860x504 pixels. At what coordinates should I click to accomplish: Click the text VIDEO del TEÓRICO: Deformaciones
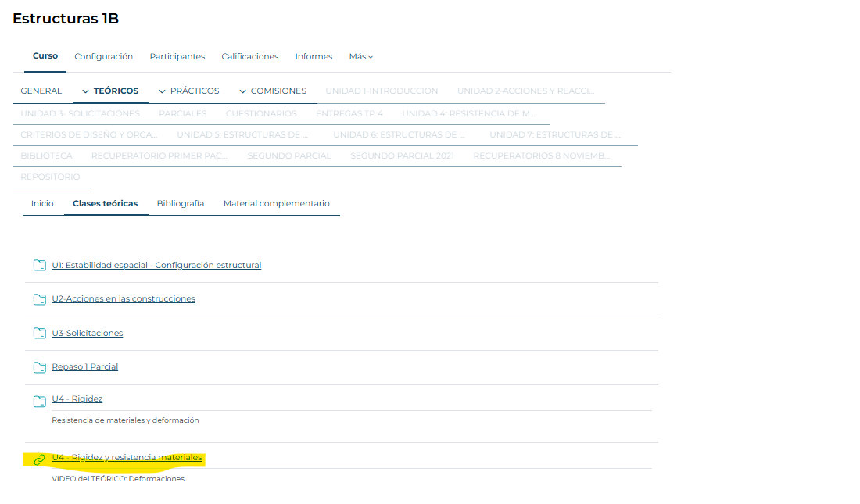(x=118, y=479)
